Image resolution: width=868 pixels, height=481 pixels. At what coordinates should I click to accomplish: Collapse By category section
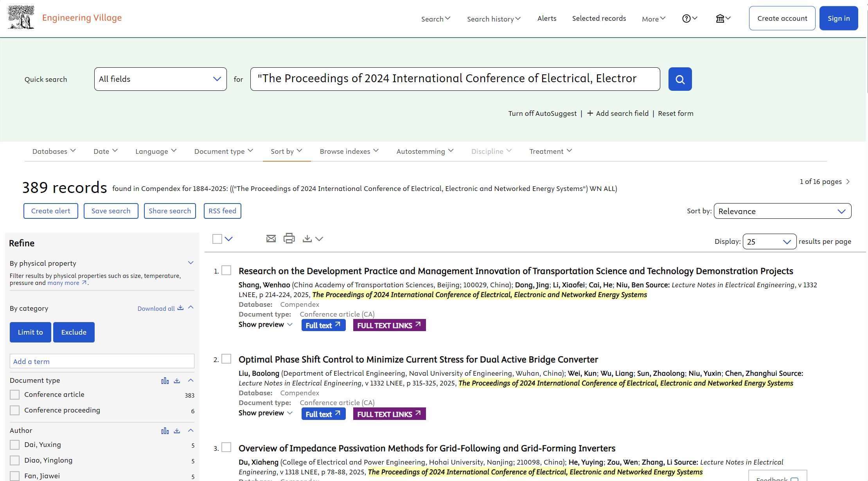191,307
